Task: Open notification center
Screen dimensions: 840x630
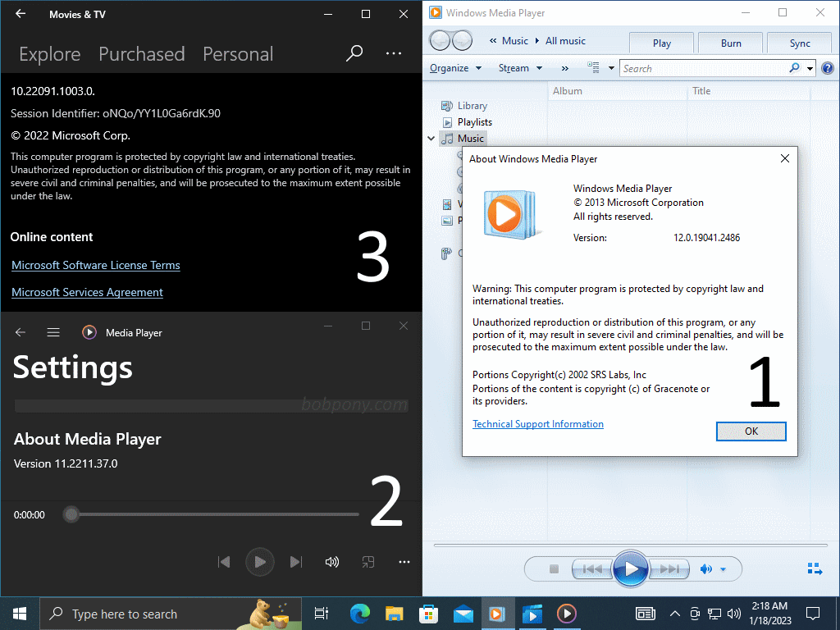Action: pos(813,614)
